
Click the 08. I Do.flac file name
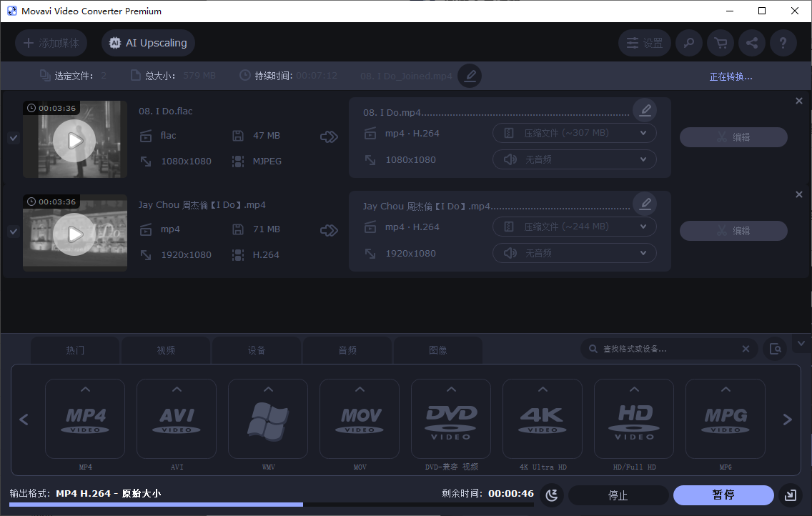point(166,111)
